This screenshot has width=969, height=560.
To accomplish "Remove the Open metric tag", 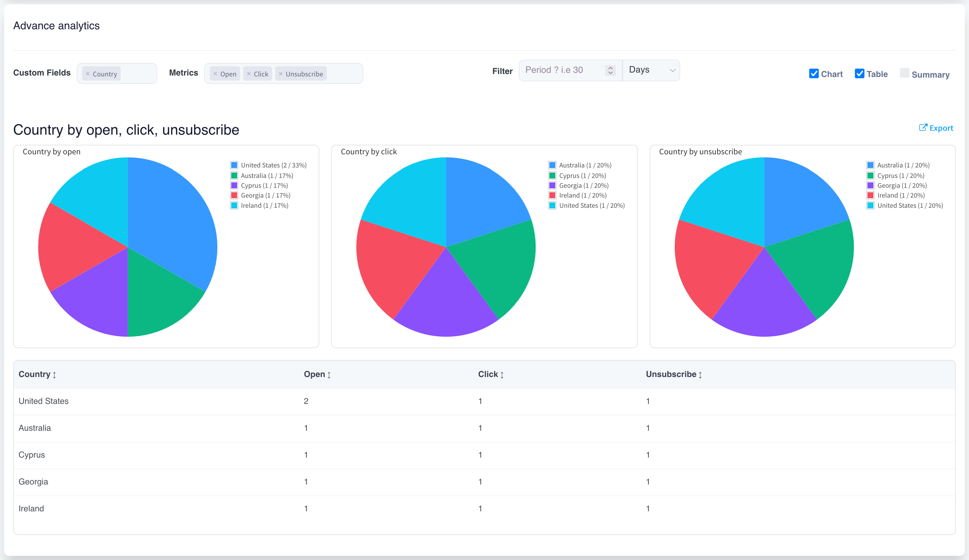I will click(x=215, y=74).
